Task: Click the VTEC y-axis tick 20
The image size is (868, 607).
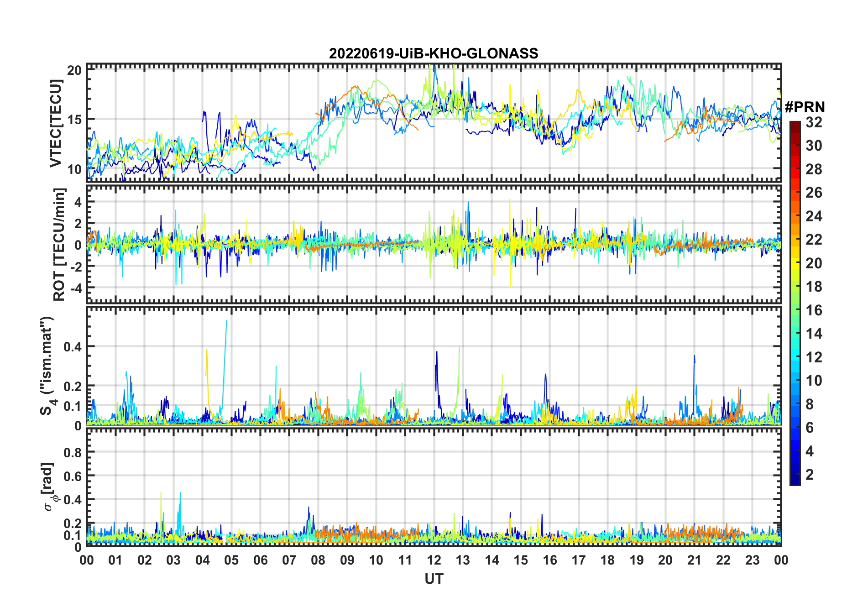Action: pos(74,70)
